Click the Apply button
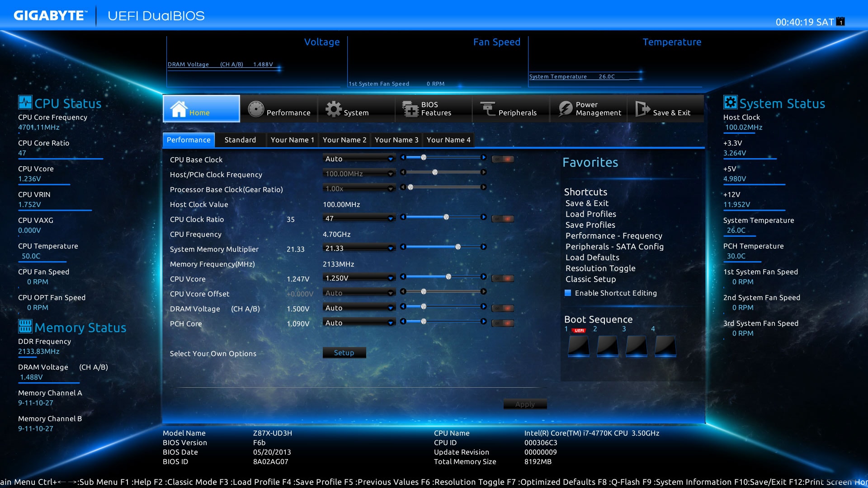This screenshot has width=868, height=488. (x=524, y=404)
